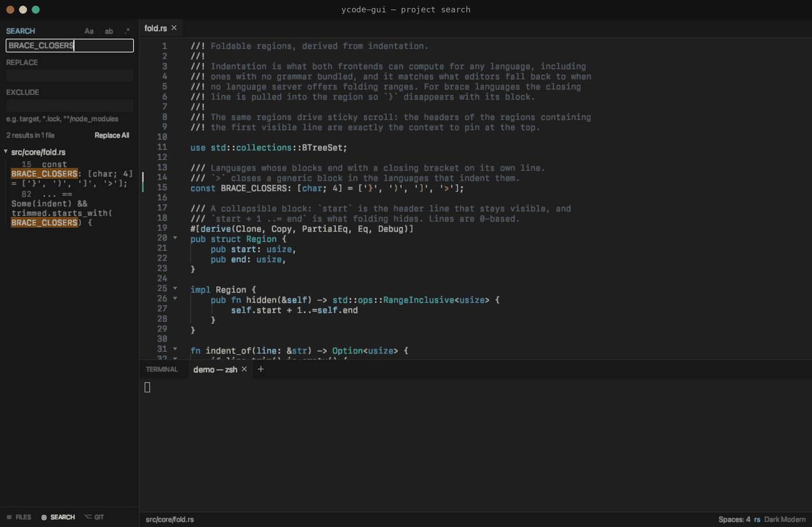Click the Replace All button

coord(112,135)
